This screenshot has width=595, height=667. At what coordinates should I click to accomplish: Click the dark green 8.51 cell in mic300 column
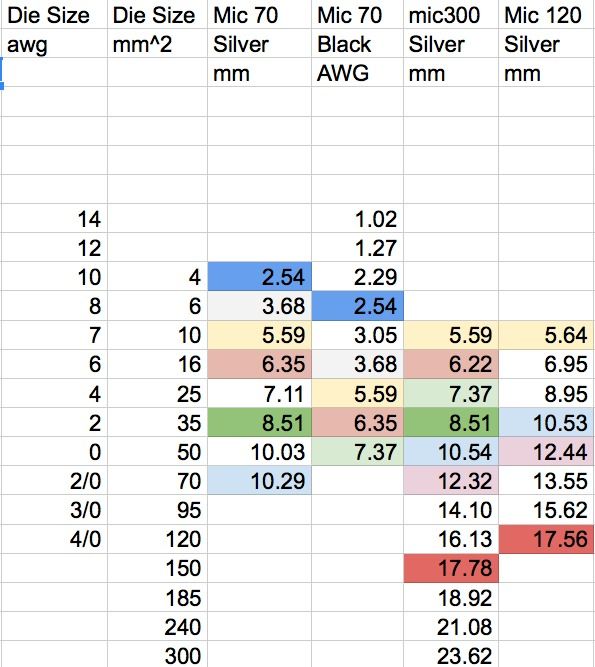click(x=451, y=422)
